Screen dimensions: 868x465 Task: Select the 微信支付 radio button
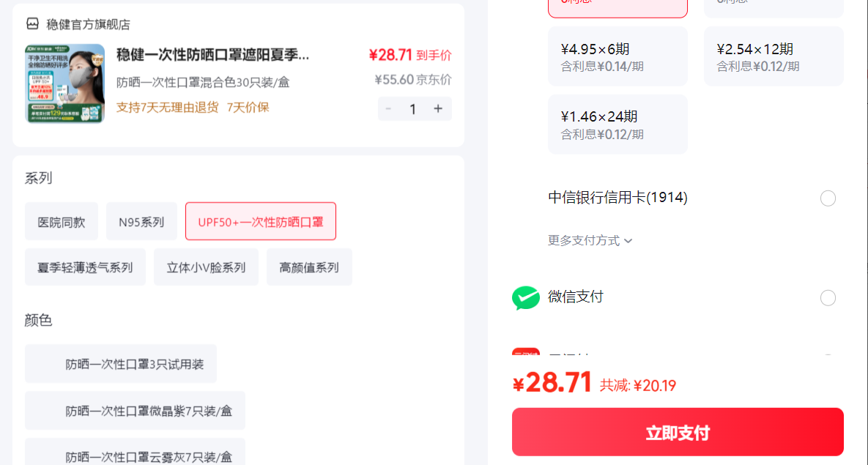[x=828, y=298]
